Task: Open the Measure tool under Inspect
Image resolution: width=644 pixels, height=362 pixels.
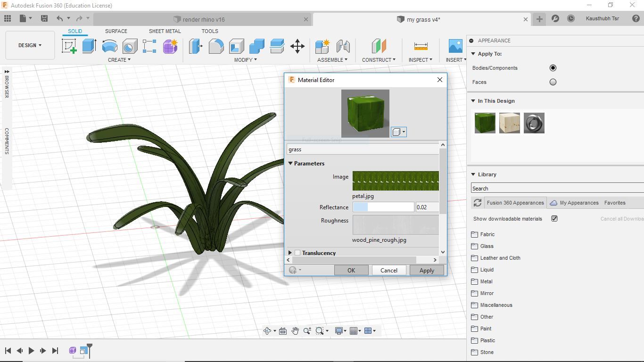Action: coord(421,46)
